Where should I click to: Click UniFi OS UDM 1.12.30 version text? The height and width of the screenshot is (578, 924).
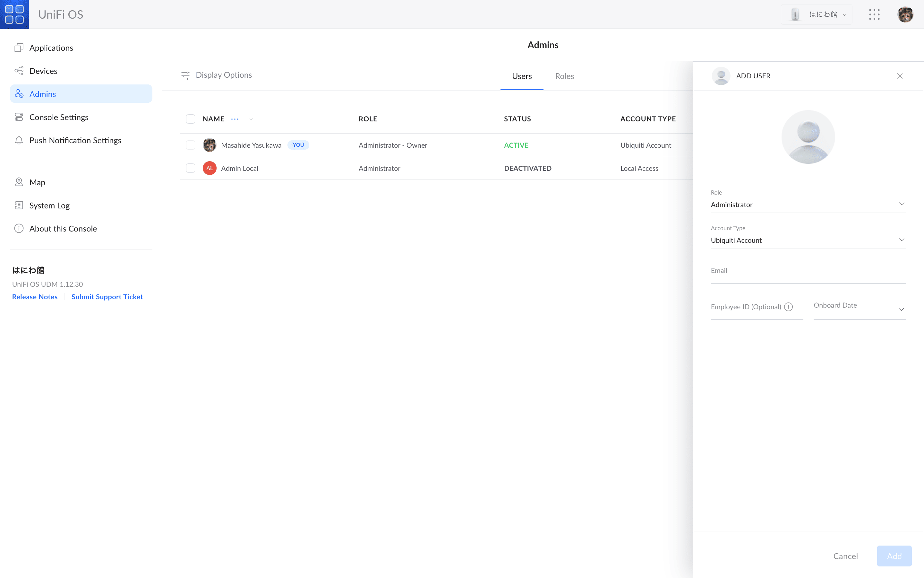47,284
